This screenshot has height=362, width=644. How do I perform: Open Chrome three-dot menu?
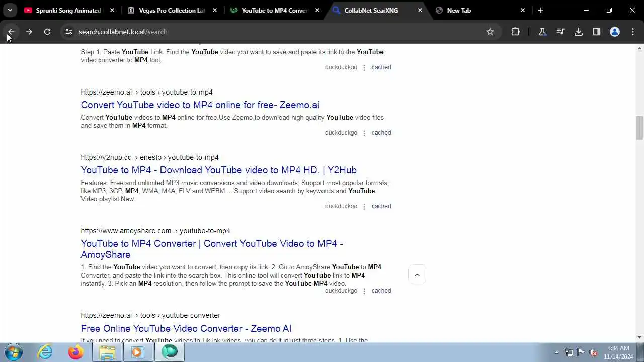tap(633, 32)
